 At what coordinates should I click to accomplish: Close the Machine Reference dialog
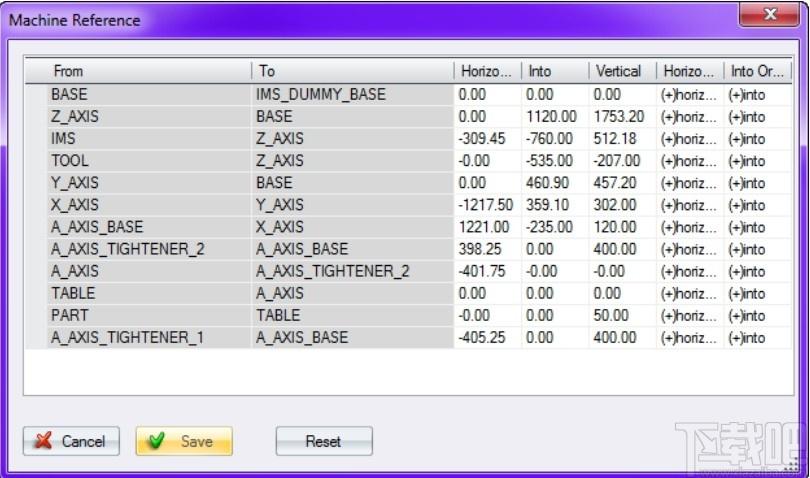coord(769,15)
